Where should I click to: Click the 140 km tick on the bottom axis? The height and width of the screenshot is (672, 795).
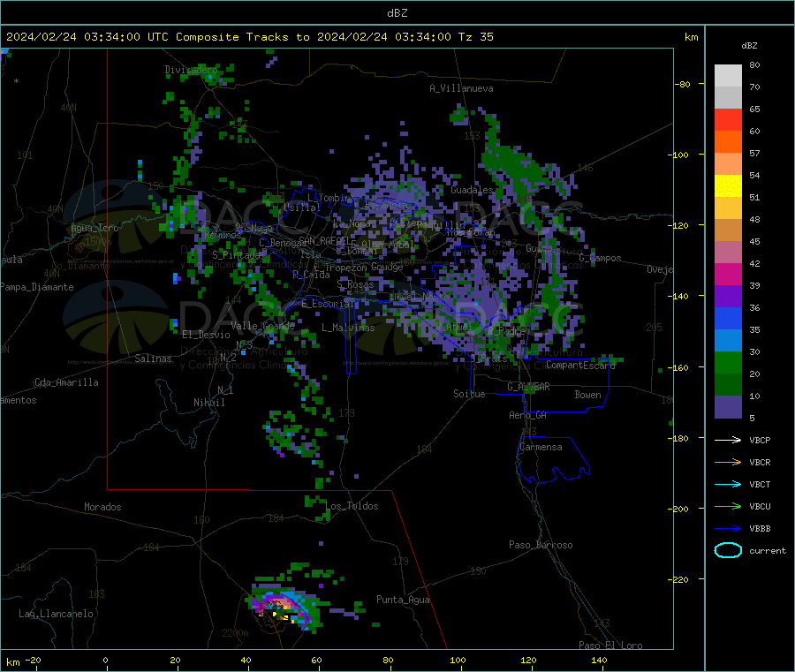pyautogui.click(x=599, y=661)
